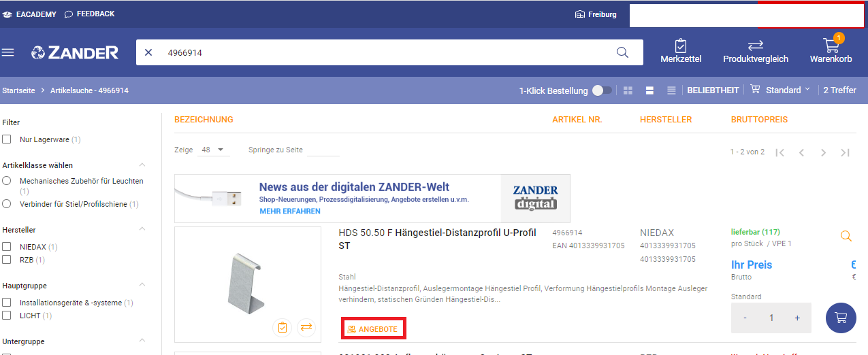Jump to the last results page

coord(845,152)
